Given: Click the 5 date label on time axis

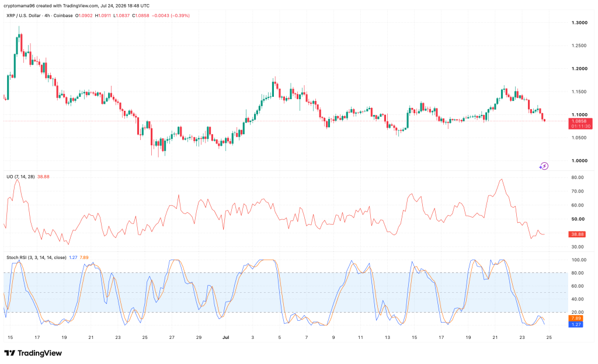Looking at the screenshot, I should (280, 337).
